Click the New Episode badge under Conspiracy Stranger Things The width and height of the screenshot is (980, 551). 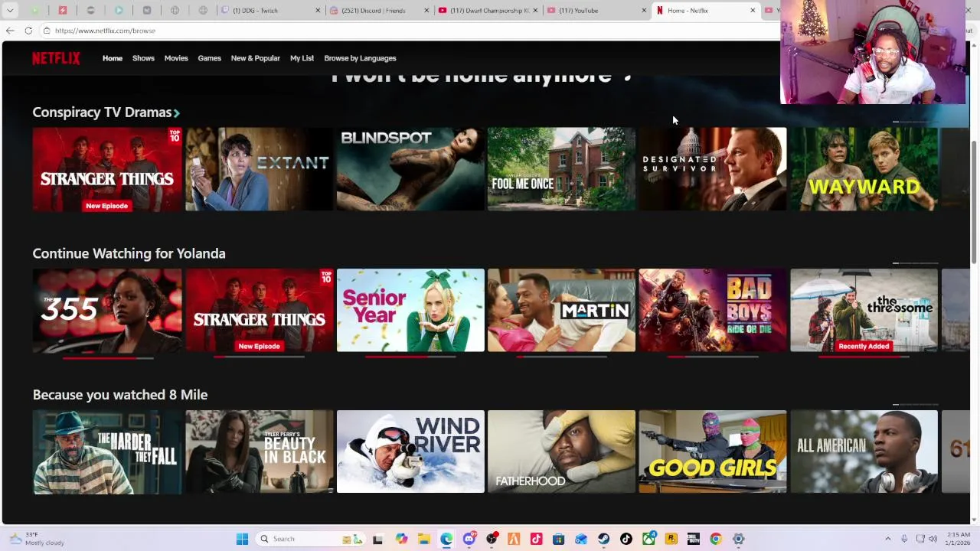pos(106,206)
